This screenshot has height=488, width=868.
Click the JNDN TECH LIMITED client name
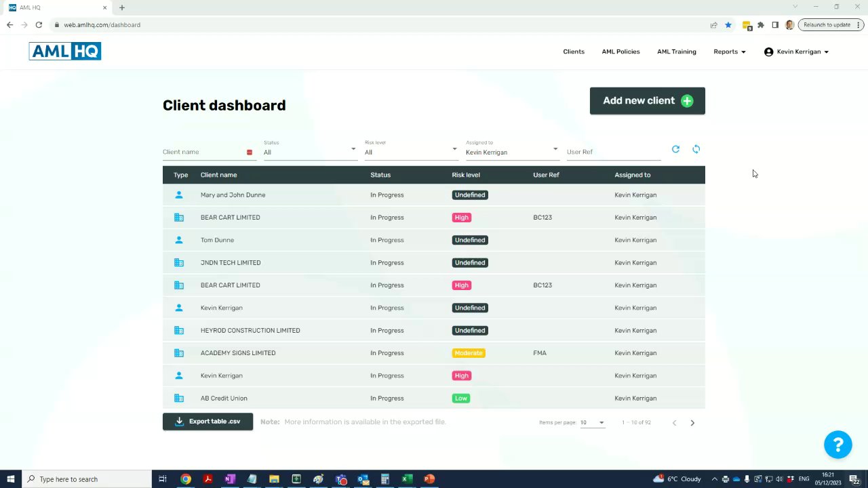click(x=231, y=263)
